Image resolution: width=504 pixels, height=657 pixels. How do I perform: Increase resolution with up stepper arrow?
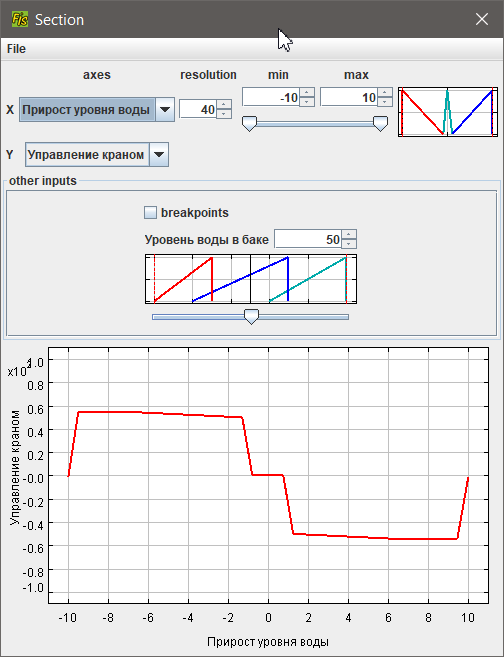[224, 105]
